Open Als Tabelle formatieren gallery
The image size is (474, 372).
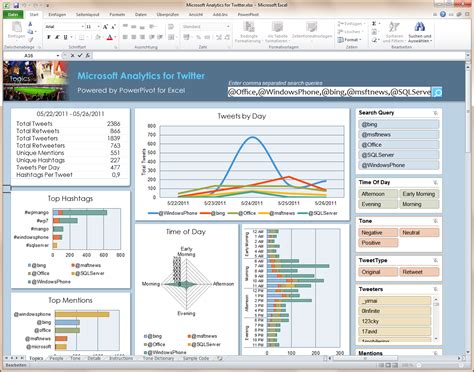277,32
